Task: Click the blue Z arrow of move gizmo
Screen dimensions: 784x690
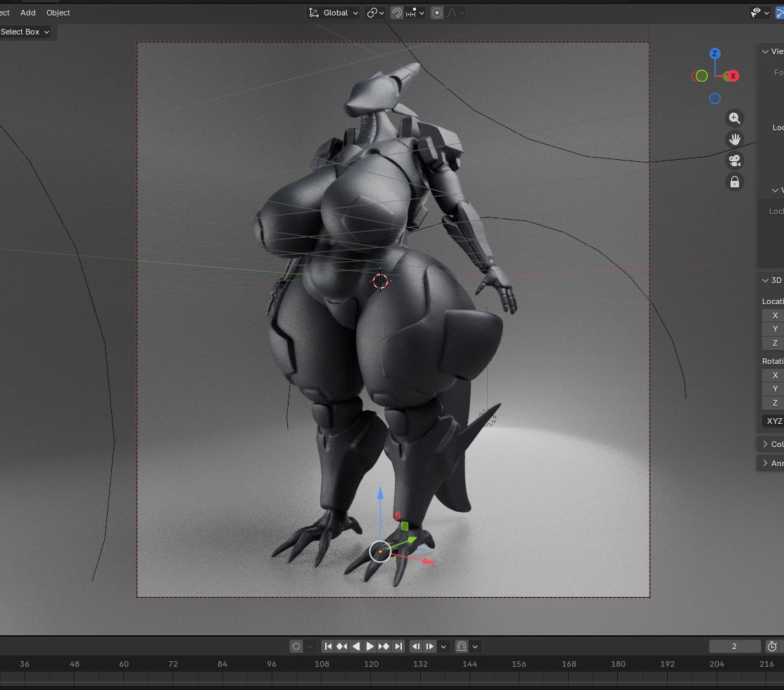Action: [381, 494]
